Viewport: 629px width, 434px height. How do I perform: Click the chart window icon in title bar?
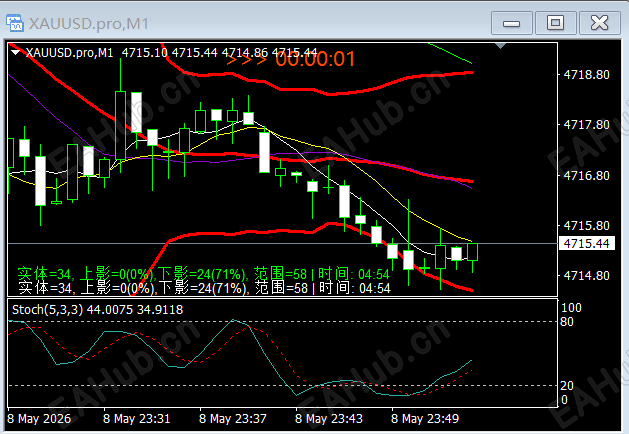(15, 23)
